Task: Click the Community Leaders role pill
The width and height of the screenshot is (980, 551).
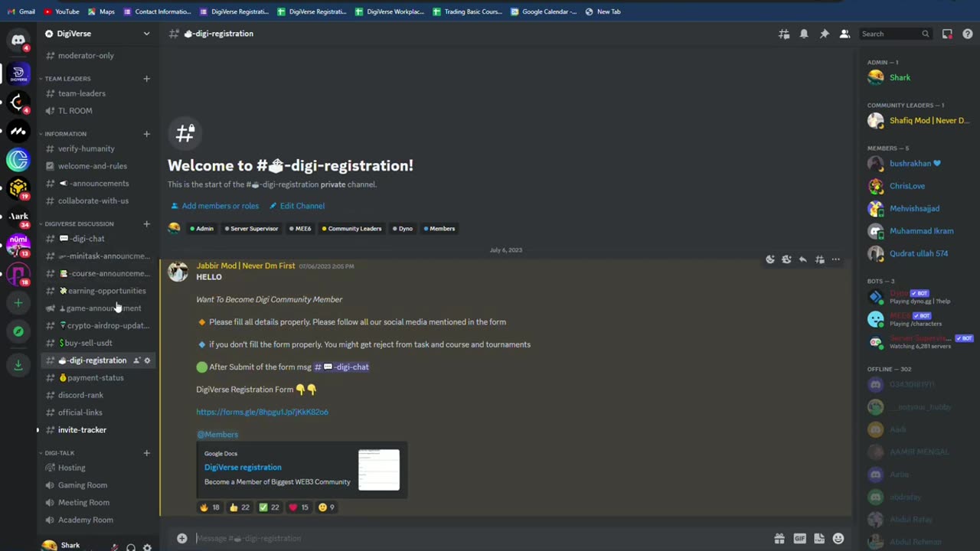Action: pos(351,229)
